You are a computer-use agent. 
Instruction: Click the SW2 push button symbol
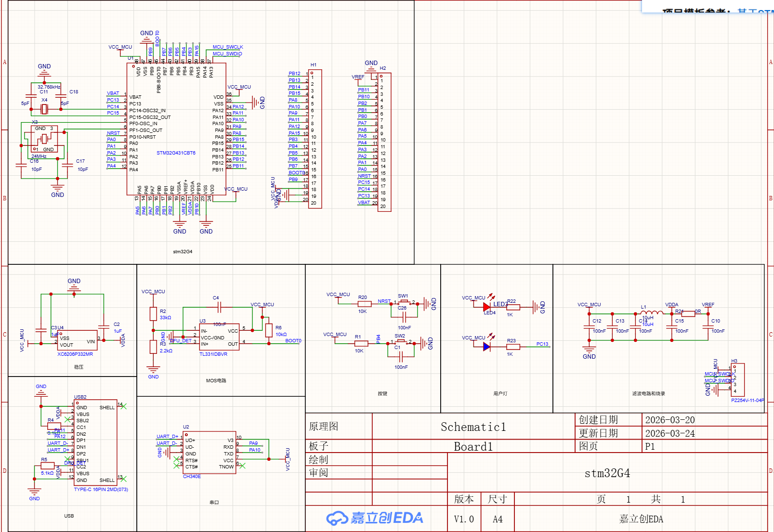pos(400,342)
